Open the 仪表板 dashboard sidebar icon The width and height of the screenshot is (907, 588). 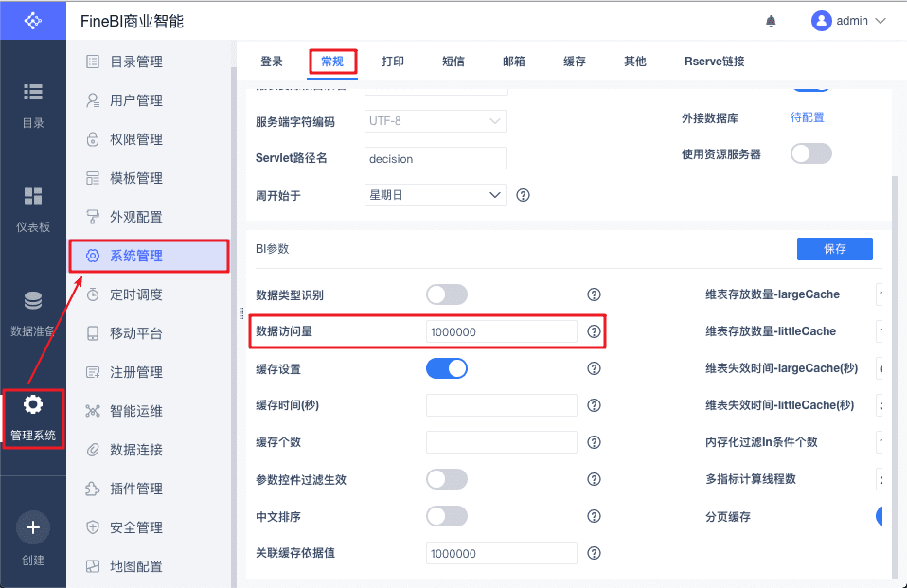point(33,196)
